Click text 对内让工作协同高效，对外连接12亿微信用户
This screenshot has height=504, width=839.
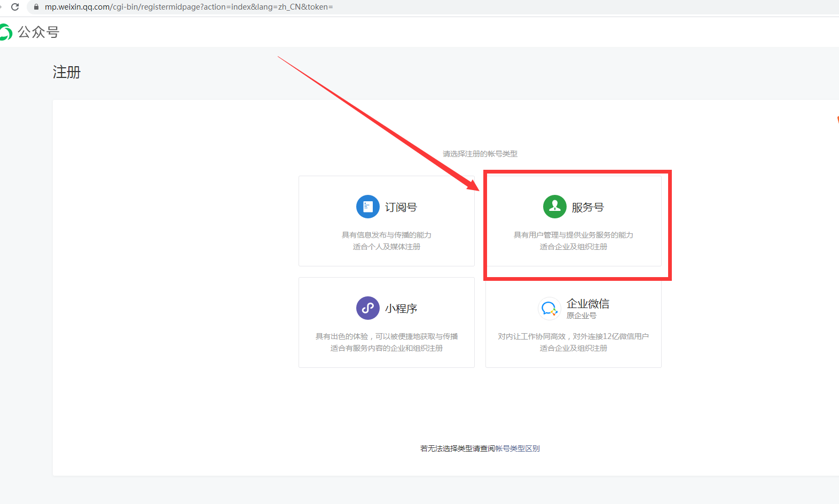click(574, 336)
